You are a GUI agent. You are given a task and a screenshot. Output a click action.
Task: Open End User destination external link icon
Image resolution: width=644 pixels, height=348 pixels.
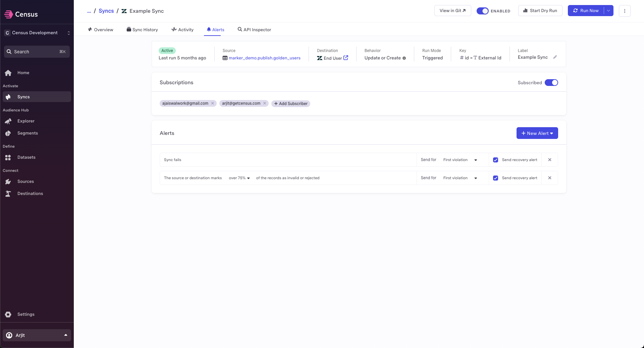coord(346,58)
